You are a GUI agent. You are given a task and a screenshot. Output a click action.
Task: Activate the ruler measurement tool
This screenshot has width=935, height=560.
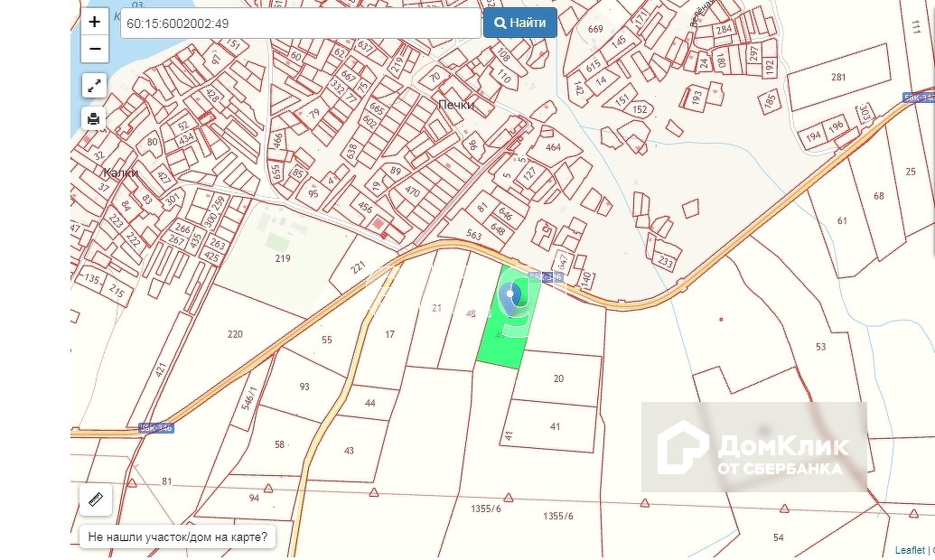coord(96,499)
